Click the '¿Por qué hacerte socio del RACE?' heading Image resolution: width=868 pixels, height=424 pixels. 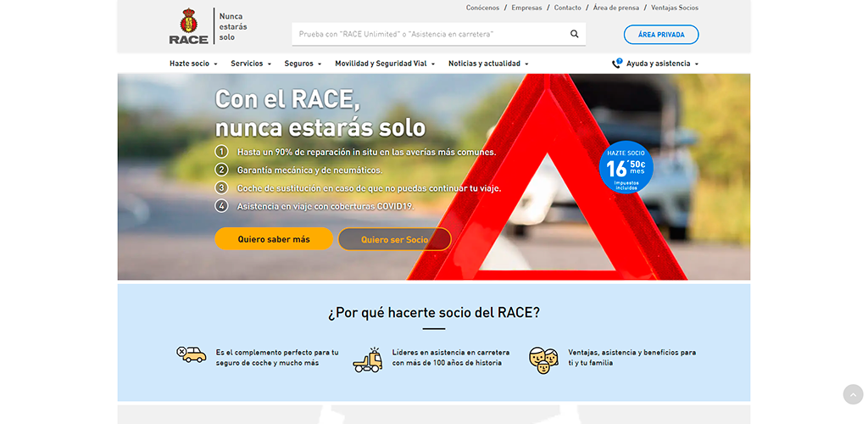pos(433,313)
